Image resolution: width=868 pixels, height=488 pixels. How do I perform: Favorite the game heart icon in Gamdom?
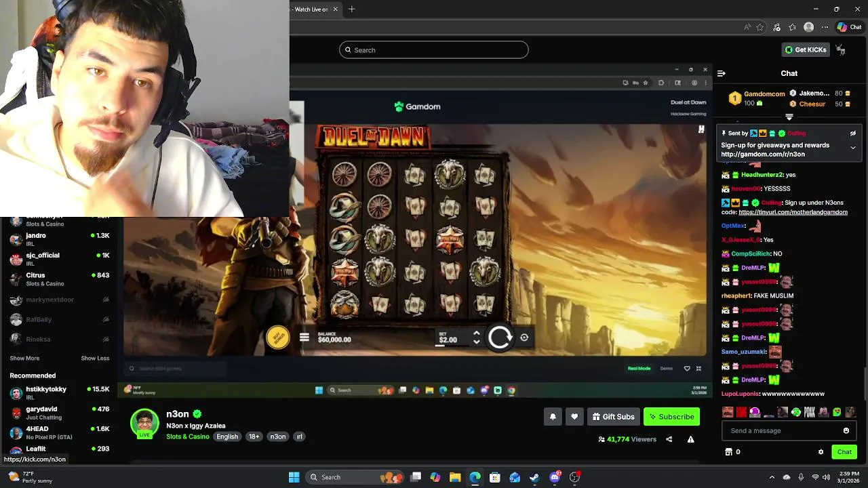(687, 368)
